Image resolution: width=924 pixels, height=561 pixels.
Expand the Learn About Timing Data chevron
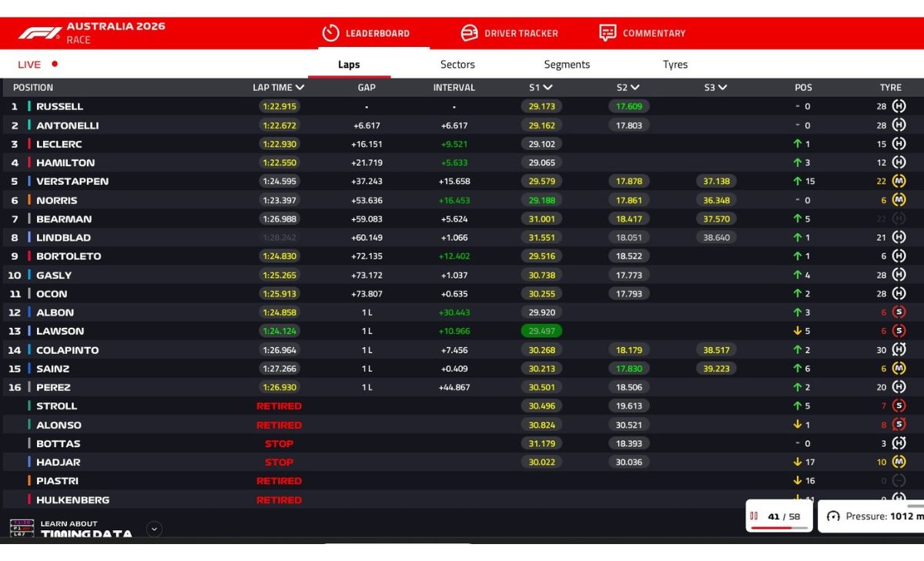tap(154, 529)
